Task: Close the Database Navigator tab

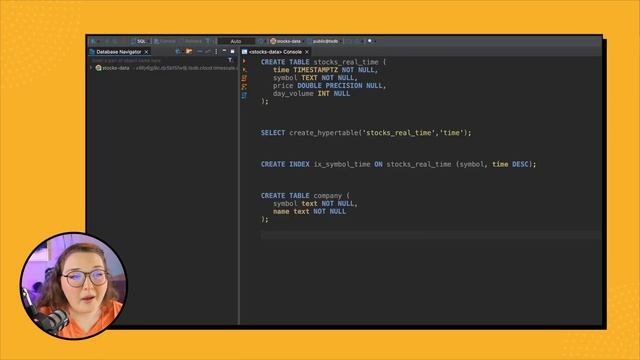Action: [x=146, y=52]
